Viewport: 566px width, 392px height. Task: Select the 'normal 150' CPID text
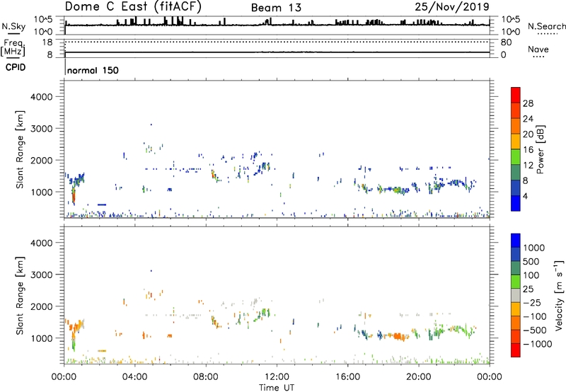(93, 70)
